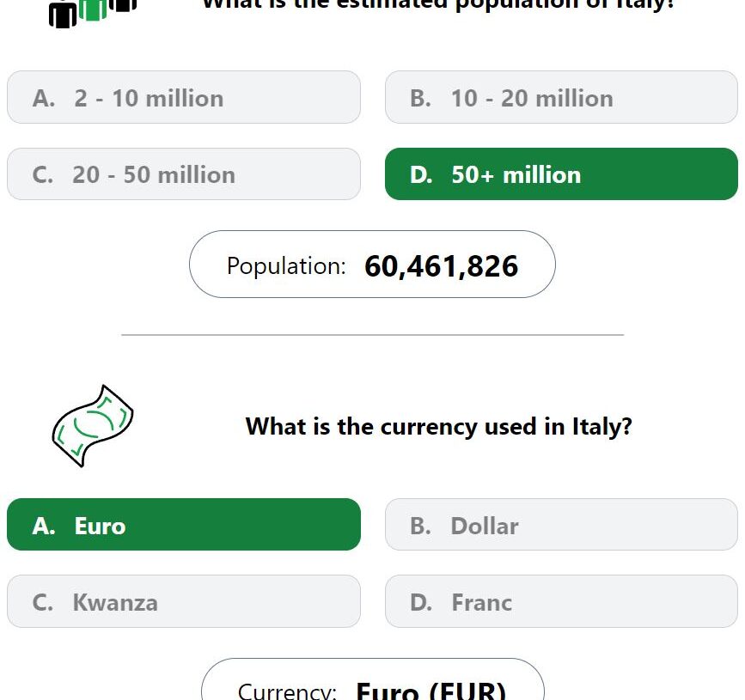Click the Population: label text
This screenshot has height=700, width=745.
pos(286,266)
